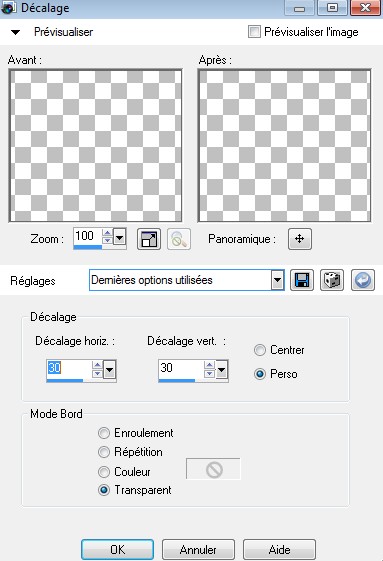
Task: Click the disabled zoom magnifier icon
Action: point(179,239)
